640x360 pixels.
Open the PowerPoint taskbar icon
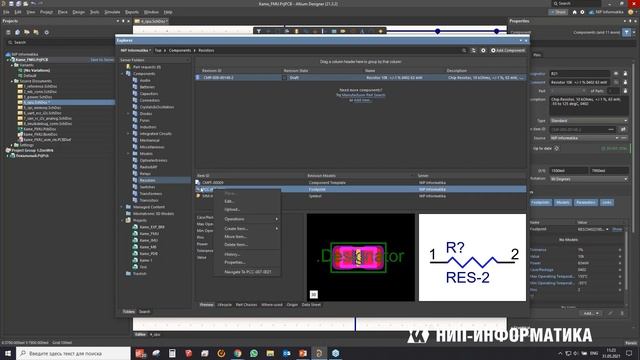[x=303, y=353]
